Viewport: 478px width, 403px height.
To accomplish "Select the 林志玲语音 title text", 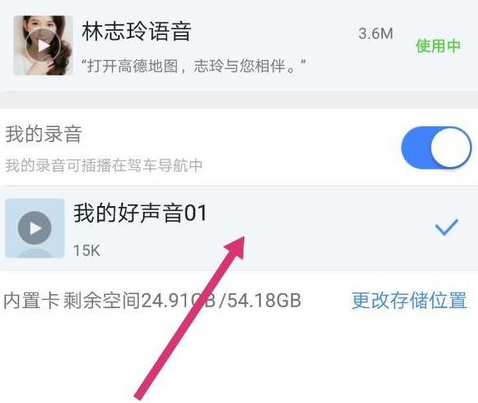I will click(x=137, y=31).
